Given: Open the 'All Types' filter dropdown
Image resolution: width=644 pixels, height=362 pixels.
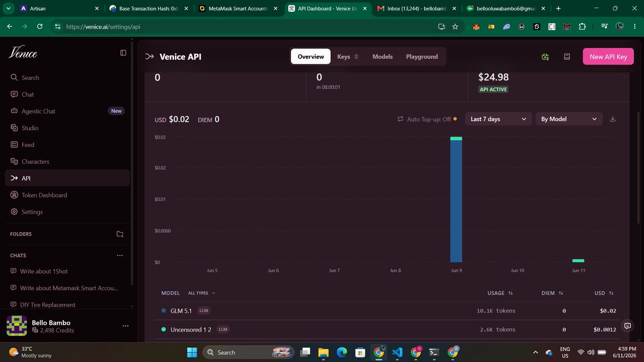Looking at the screenshot, I should point(202,293).
